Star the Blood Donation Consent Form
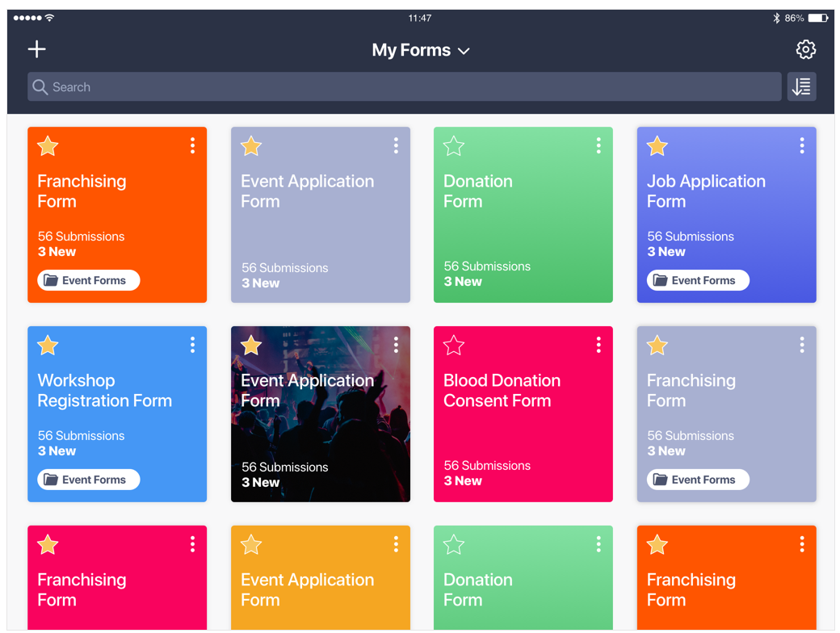Image resolution: width=840 pixels, height=633 pixels. (453, 345)
